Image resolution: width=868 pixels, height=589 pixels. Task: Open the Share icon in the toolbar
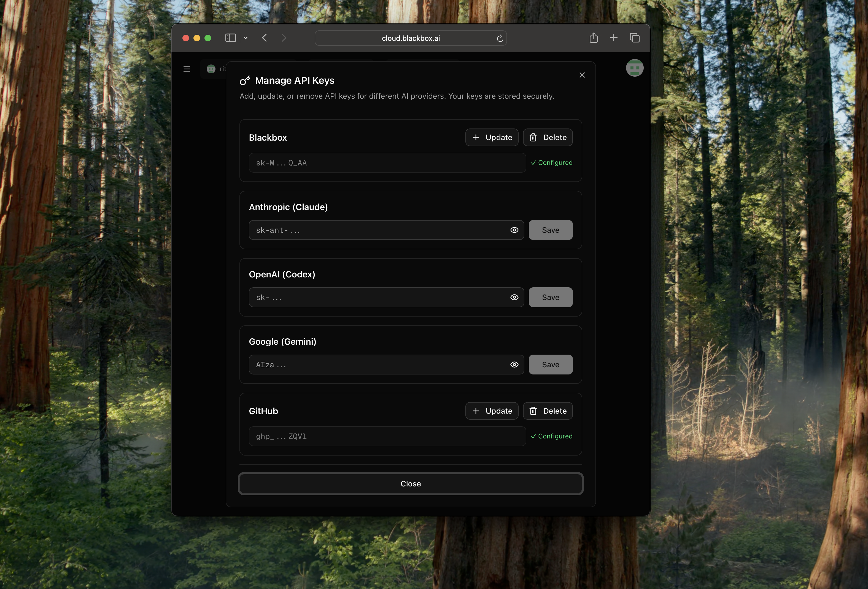[x=594, y=38]
